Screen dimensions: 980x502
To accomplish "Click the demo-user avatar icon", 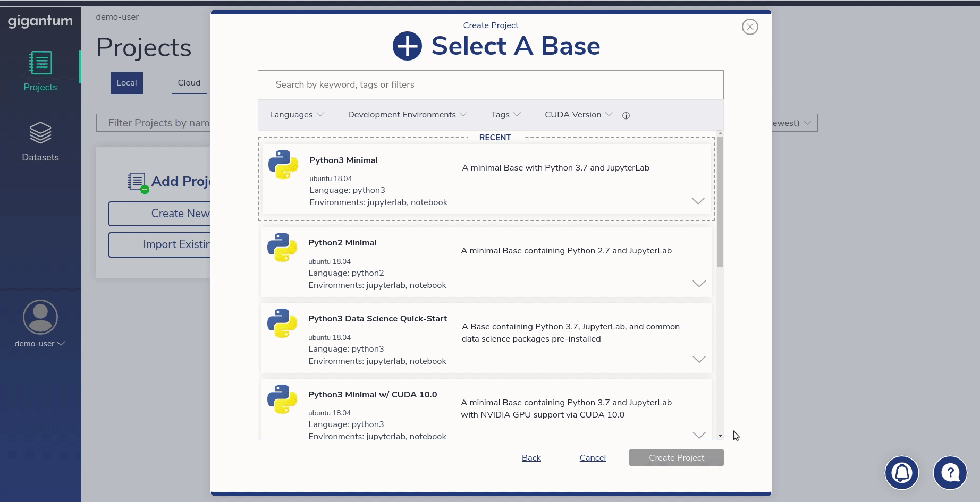I will click(x=40, y=317).
